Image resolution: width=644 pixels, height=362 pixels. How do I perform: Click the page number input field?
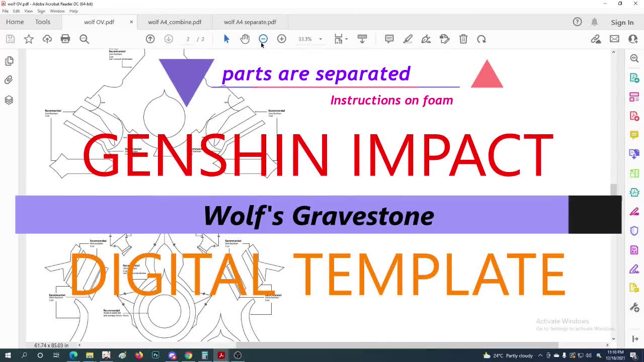188,39
